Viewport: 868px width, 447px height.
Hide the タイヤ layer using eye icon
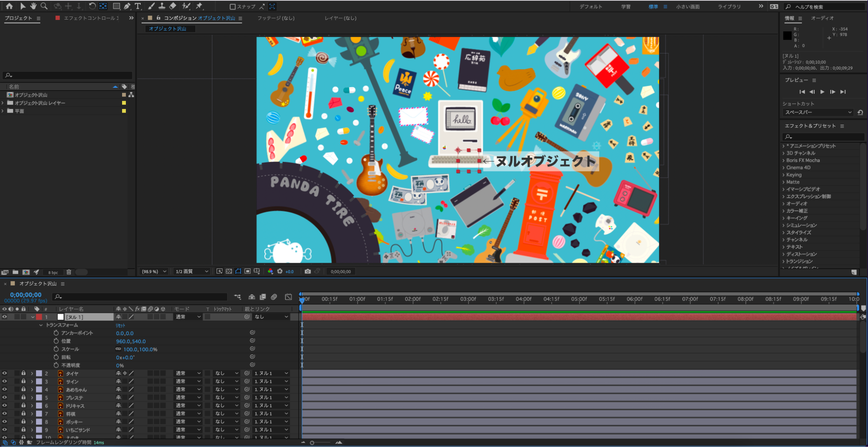5,373
